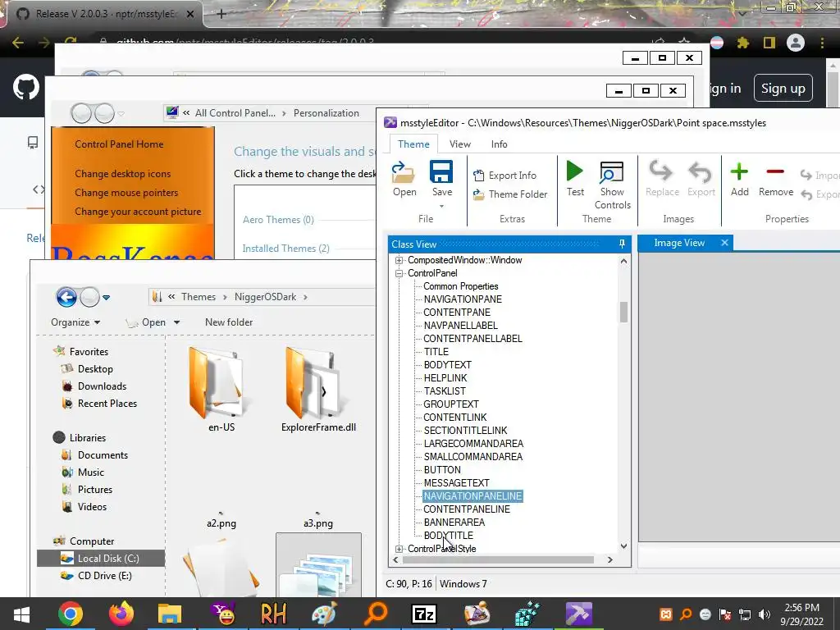Image resolution: width=840 pixels, height=630 pixels.
Task: Expand CompositedWindow::Window node
Action: 399,260
